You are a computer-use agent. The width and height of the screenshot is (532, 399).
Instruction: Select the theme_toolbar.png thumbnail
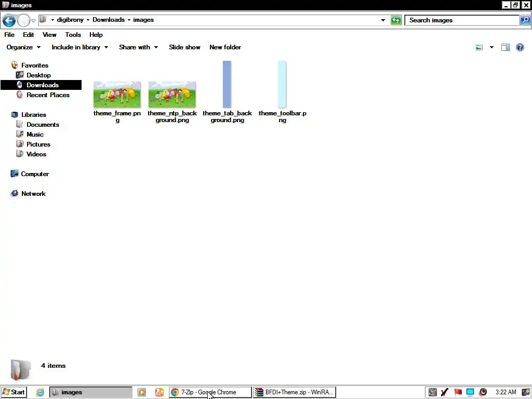coord(282,84)
